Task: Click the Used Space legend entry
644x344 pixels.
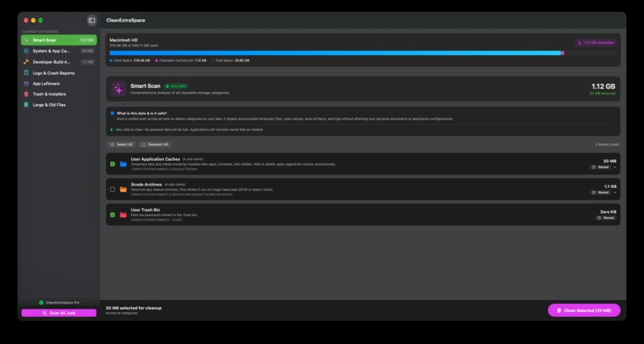Action: 129,61
